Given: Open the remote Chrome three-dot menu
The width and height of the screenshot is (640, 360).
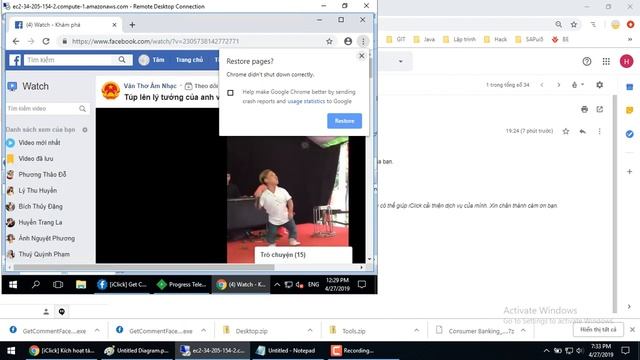Looking at the screenshot, I should pyautogui.click(x=363, y=41).
